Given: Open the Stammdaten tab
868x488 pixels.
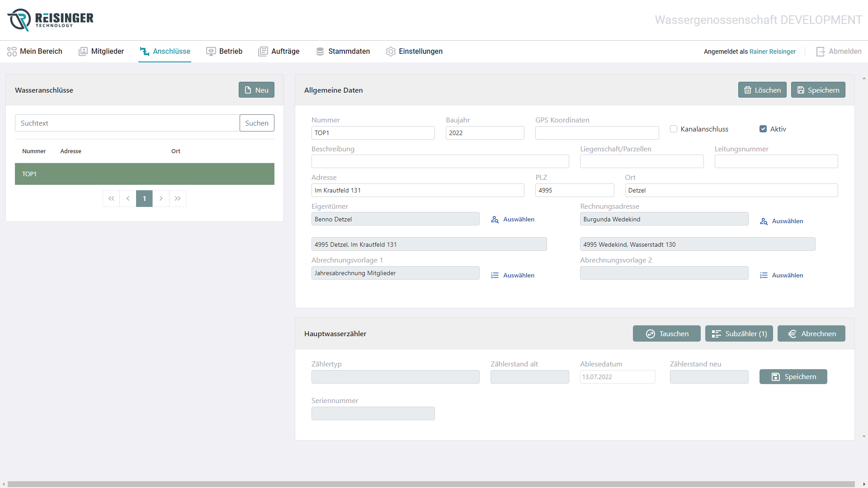Looking at the screenshot, I should coord(343,52).
